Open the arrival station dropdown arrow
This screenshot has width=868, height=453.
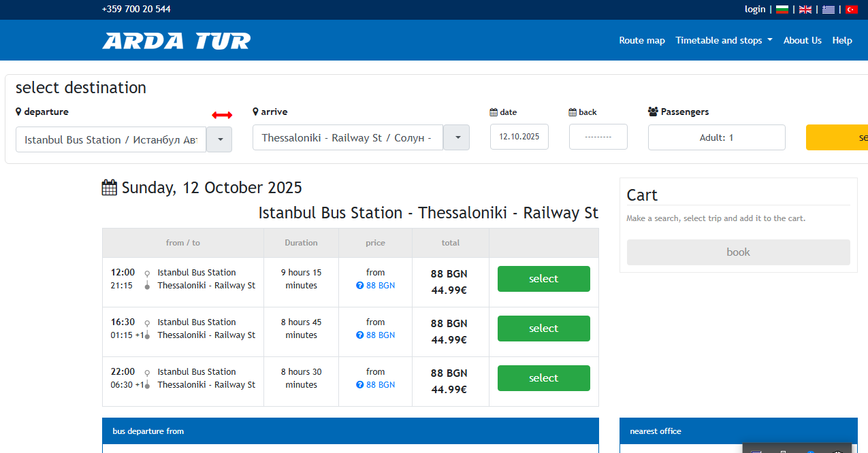click(x=457, y=137)
